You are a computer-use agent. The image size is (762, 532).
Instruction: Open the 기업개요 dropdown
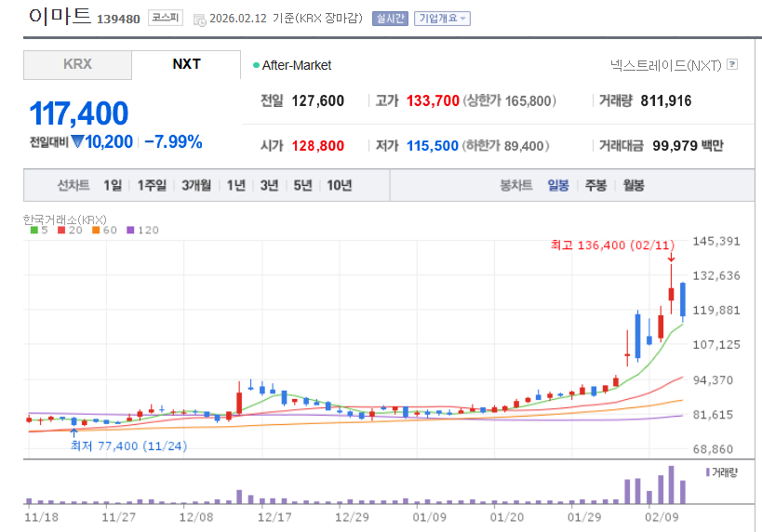click(442, 18)
